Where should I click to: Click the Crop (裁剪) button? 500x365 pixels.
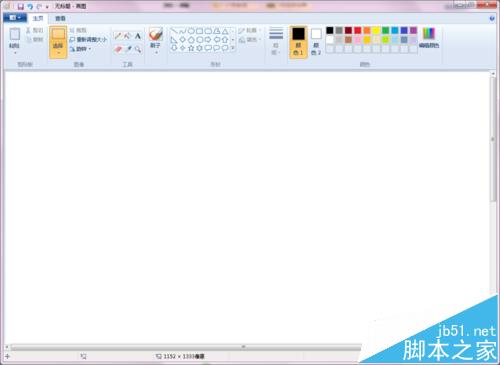[78, 30]
